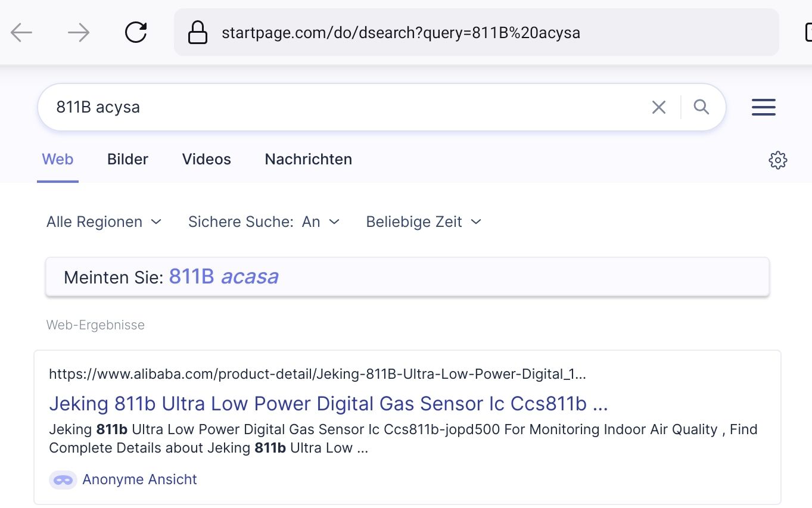Follow the '811B acasa' suggestion link

(223, 277)
